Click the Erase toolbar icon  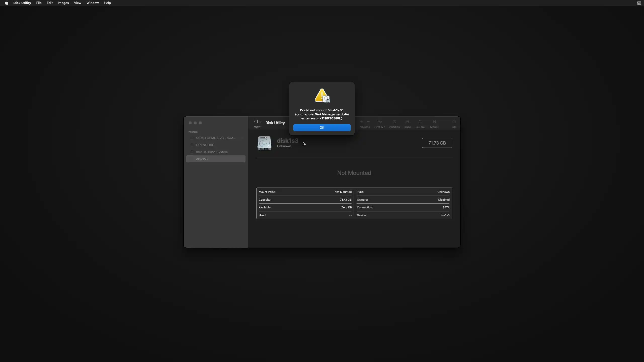[x=407, y=122]
